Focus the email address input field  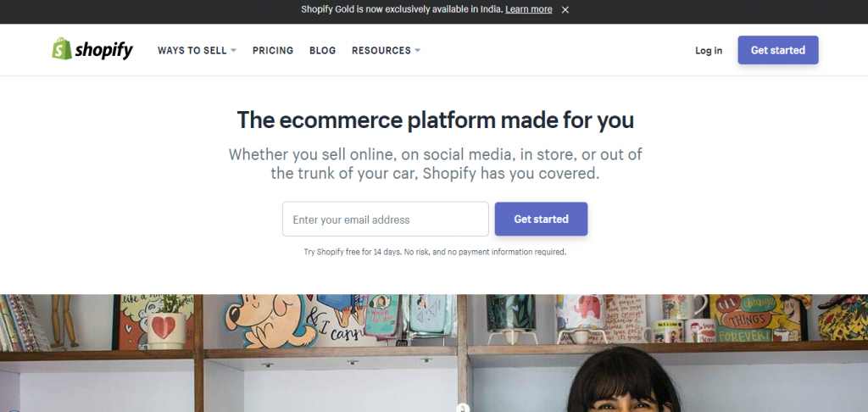(385, 219)
